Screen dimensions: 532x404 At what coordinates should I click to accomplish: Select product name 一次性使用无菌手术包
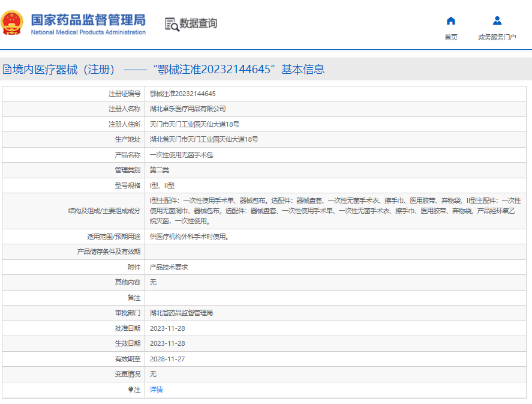181,155
